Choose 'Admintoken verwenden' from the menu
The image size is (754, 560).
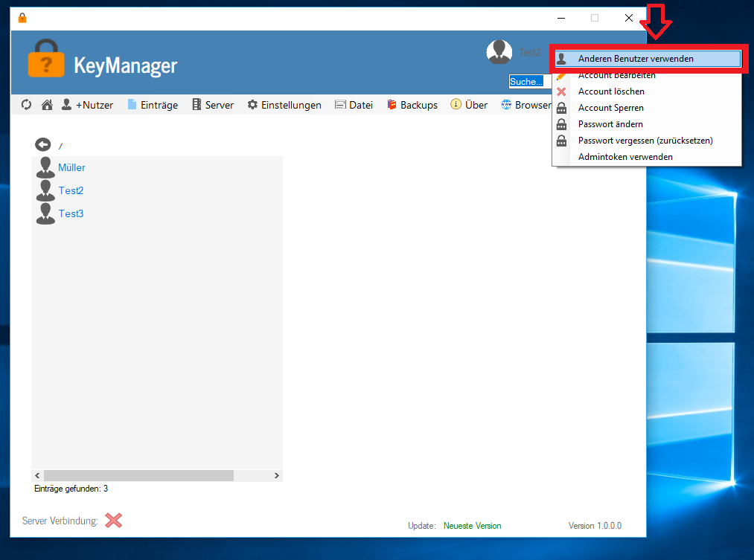coord(648,157)
